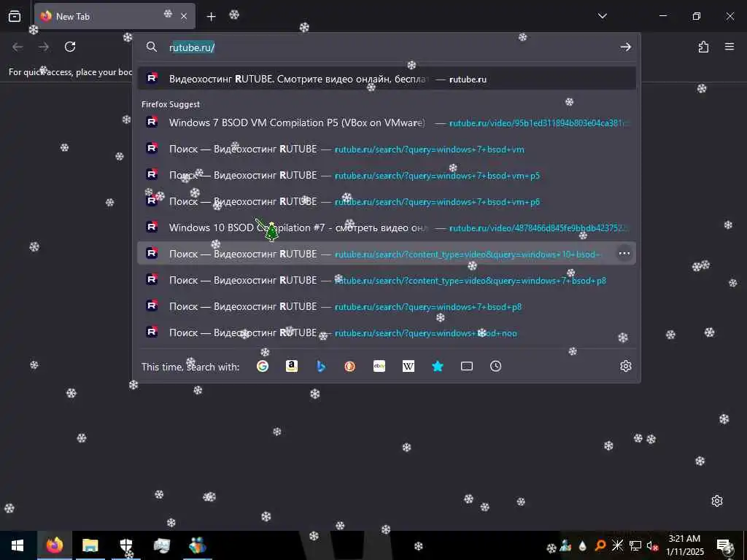Open network status tray icon
The image size is (747, 560).
635,545
